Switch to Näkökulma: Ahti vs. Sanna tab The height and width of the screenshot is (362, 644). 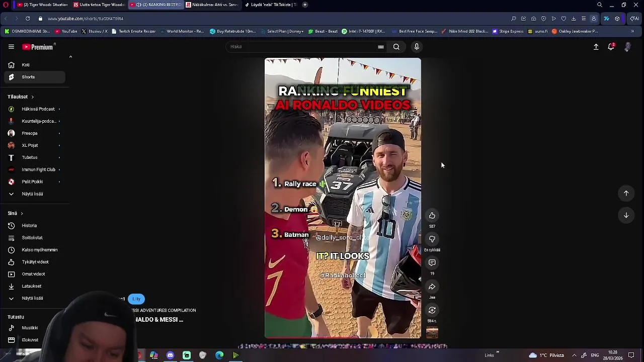211,5
